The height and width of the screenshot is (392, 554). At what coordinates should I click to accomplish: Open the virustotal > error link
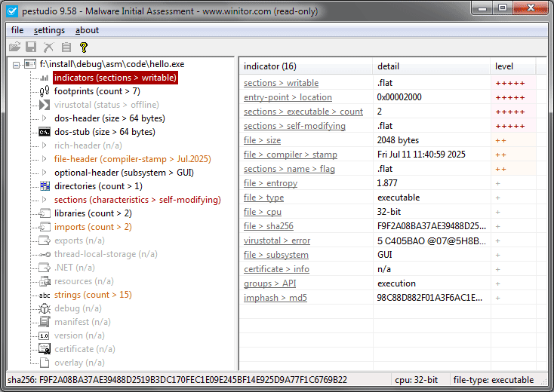click(x=277, y=240)
